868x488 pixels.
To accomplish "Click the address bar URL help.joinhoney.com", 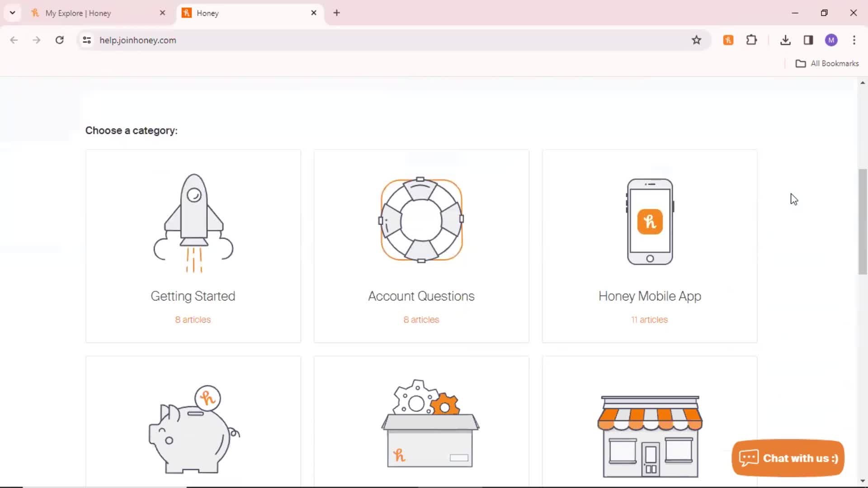I will pos(138,40).
